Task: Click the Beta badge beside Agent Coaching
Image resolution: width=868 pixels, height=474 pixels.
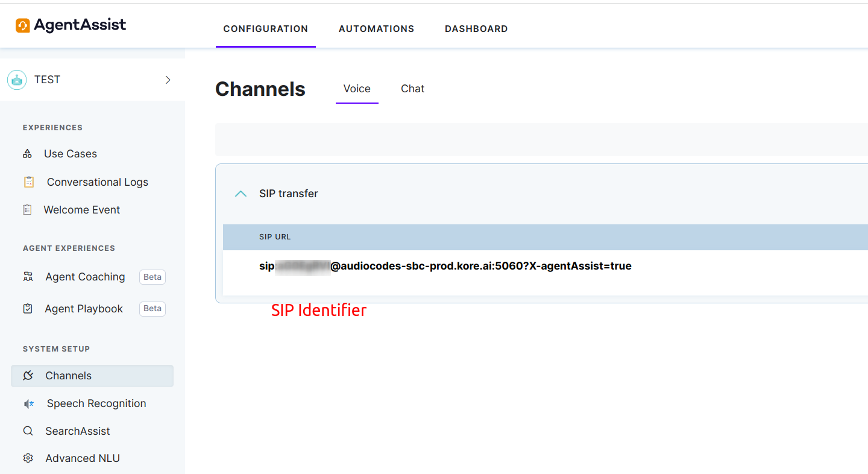Action: point(153,277)
